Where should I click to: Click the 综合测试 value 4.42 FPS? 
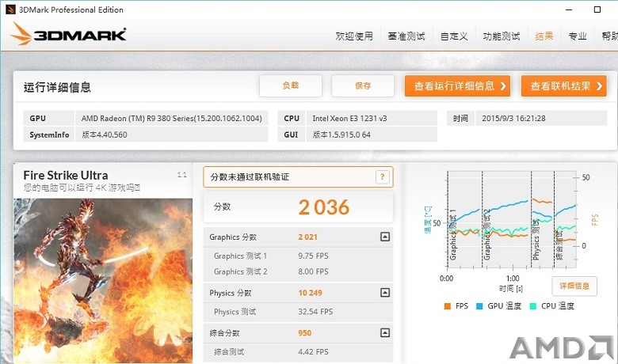[313, 352]
